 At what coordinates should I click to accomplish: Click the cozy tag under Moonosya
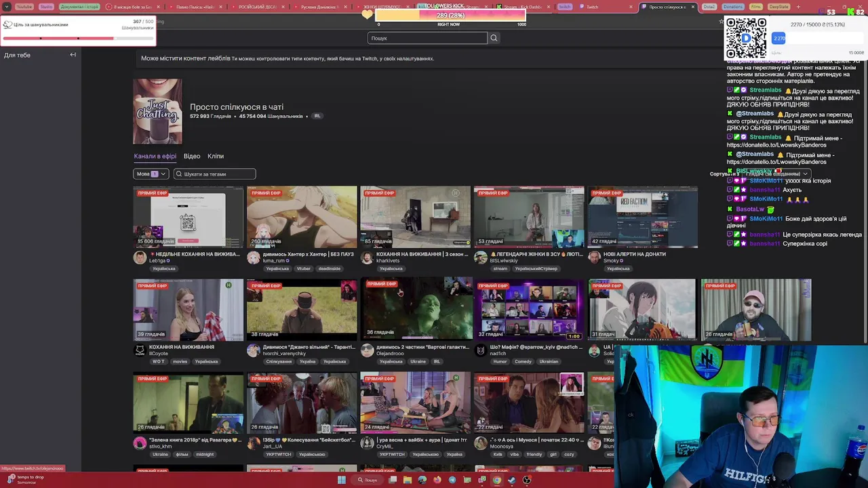tap(568, 455)
